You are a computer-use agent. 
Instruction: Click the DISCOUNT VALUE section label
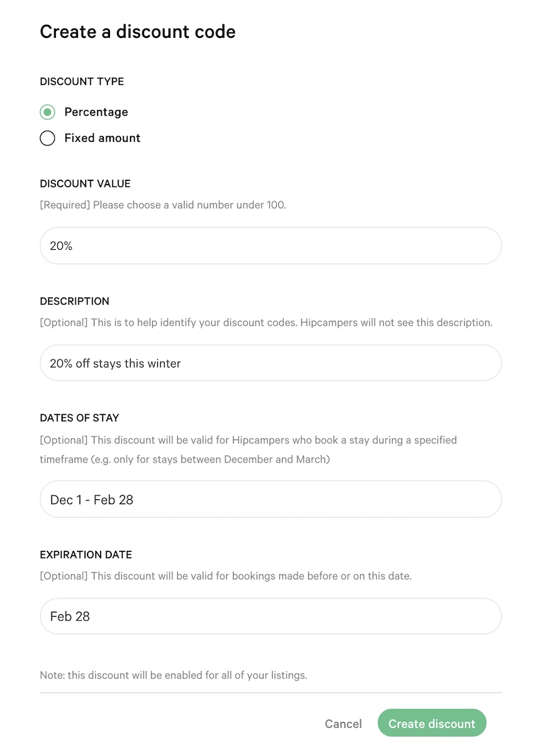tap(85, 184)
